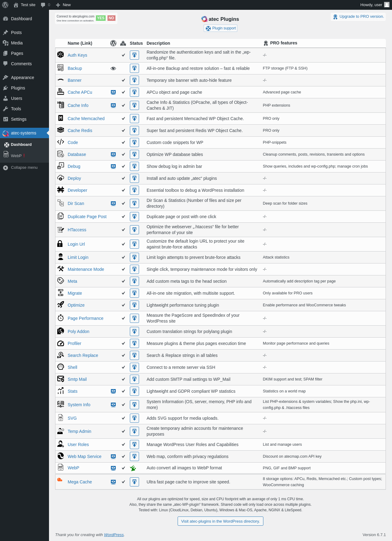Viewport: 392px width, 541px height.
Task: Open the WebP submenu item
Action: click(x=16, y=156)
